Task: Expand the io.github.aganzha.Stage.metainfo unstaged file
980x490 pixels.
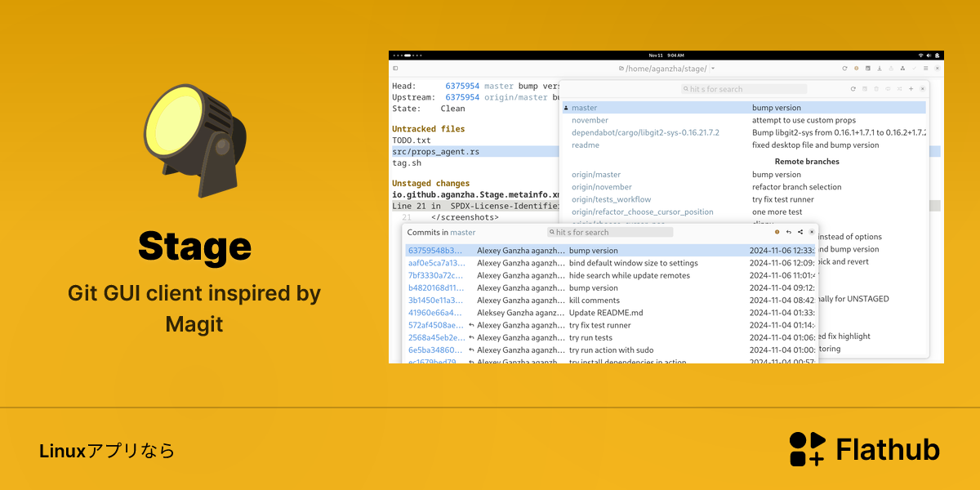Action: pos(475,195)
